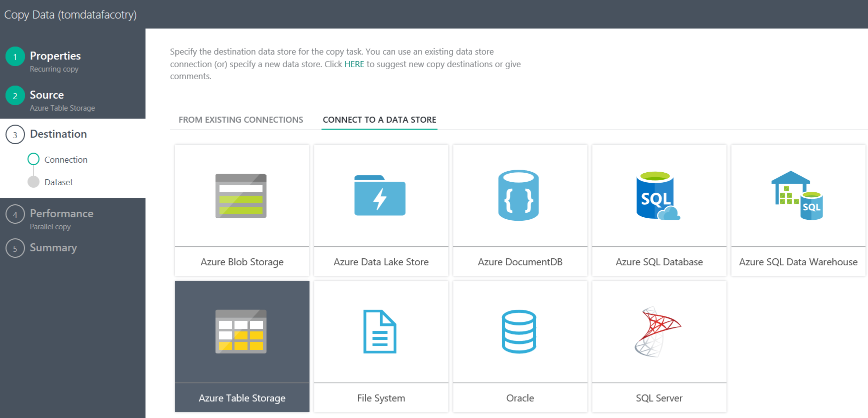Switch to From Existing Connections tab

241,120
